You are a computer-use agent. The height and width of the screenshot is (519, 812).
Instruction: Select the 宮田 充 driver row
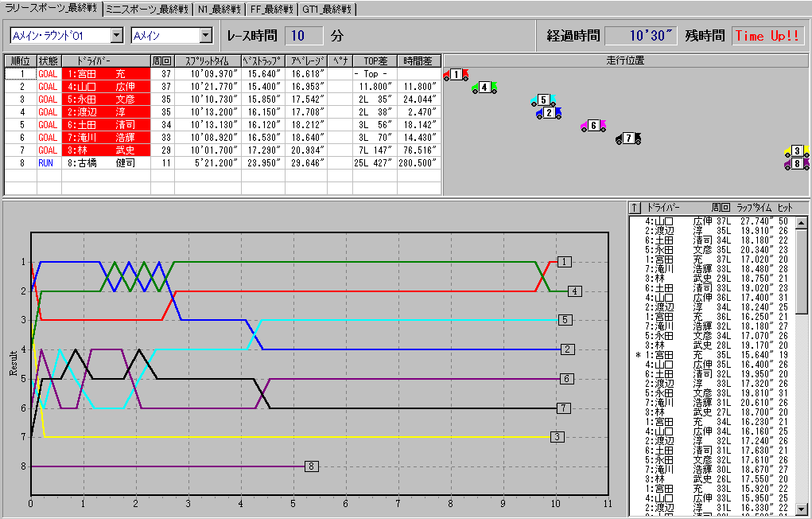(107, 73)
